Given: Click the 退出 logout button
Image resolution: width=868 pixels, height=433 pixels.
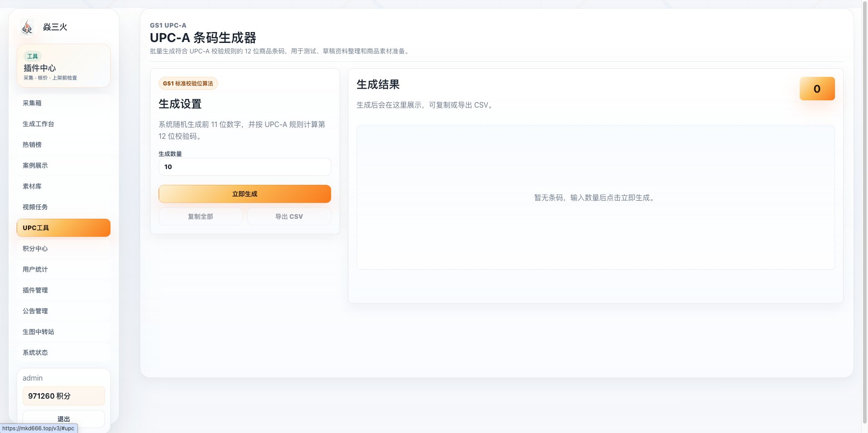Looking at the screenshot, I should [x=64, y=419].
